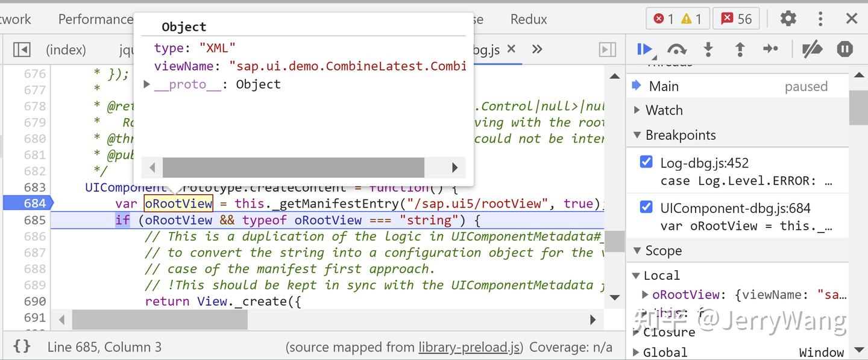Deactivate breakpoints icon

coord(812,49)
